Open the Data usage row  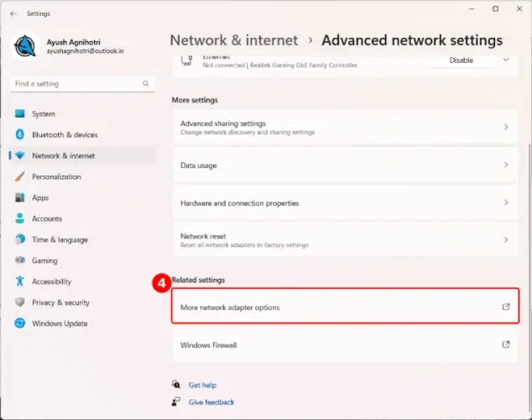(x=346, y=165)
